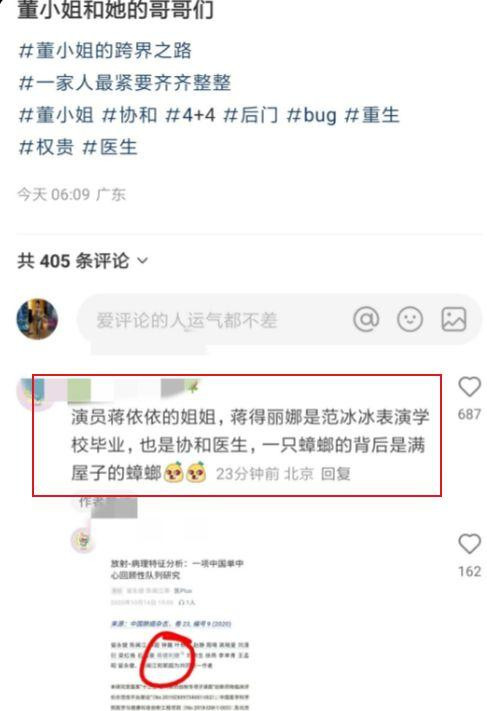Open the user profile avatar beside comment box

click(37, 319)
